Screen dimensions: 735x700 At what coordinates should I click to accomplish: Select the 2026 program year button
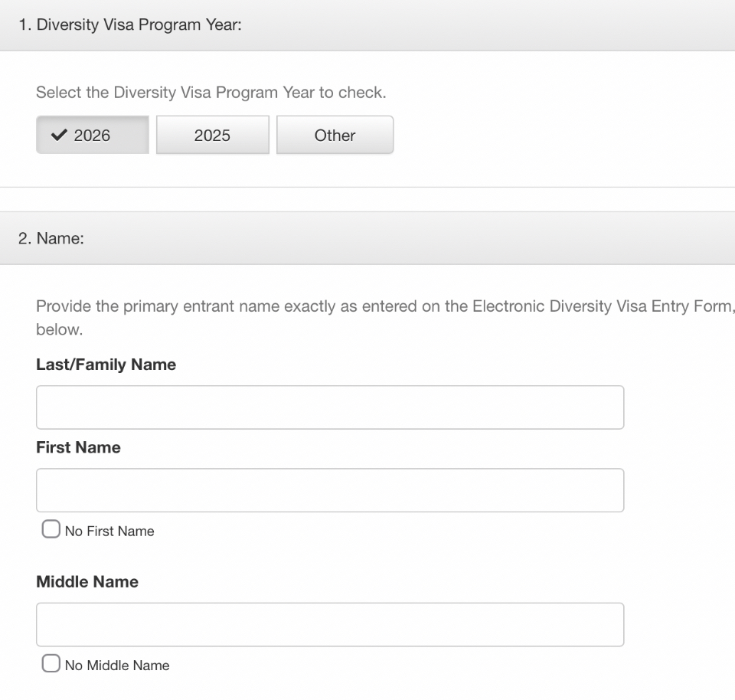pyautogui.click(x=93, y=135)
